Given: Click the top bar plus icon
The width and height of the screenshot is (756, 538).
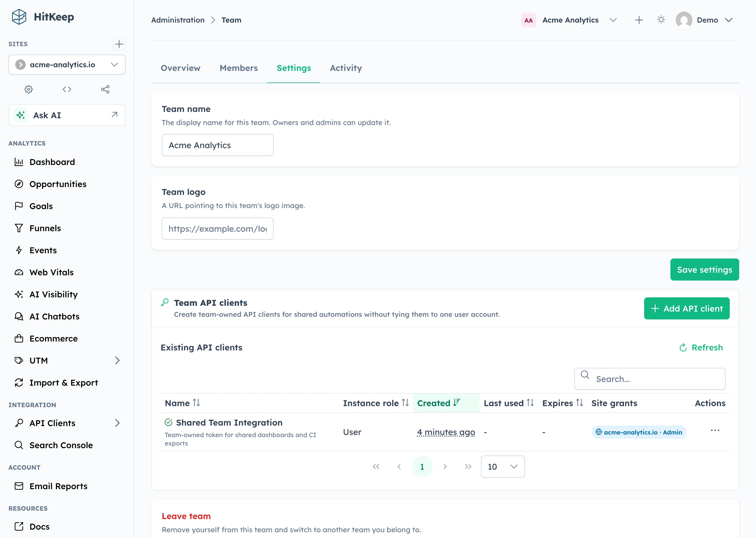Looking at the screenshot, I should 639,20.
